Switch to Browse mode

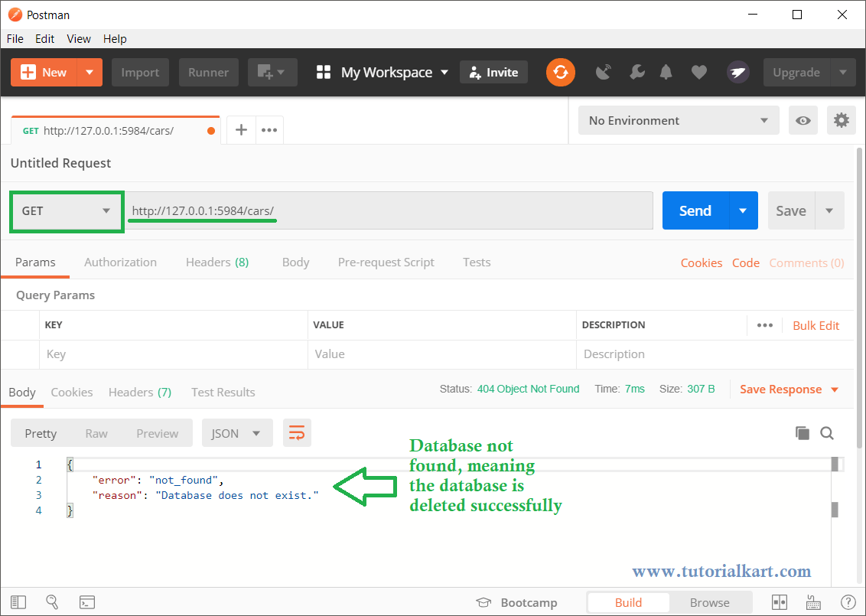tap(710, 602)
